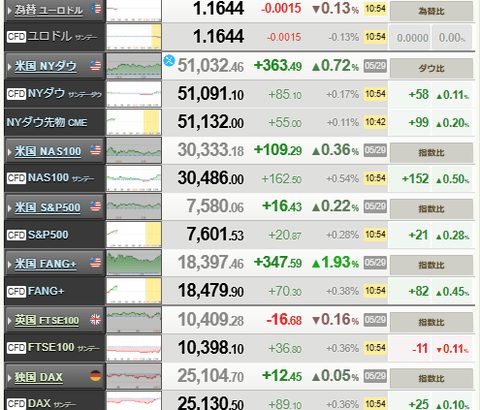Expand the arrow before 米国 FANG+
This screenshot has width=480, height=410.
click(9, 264)
